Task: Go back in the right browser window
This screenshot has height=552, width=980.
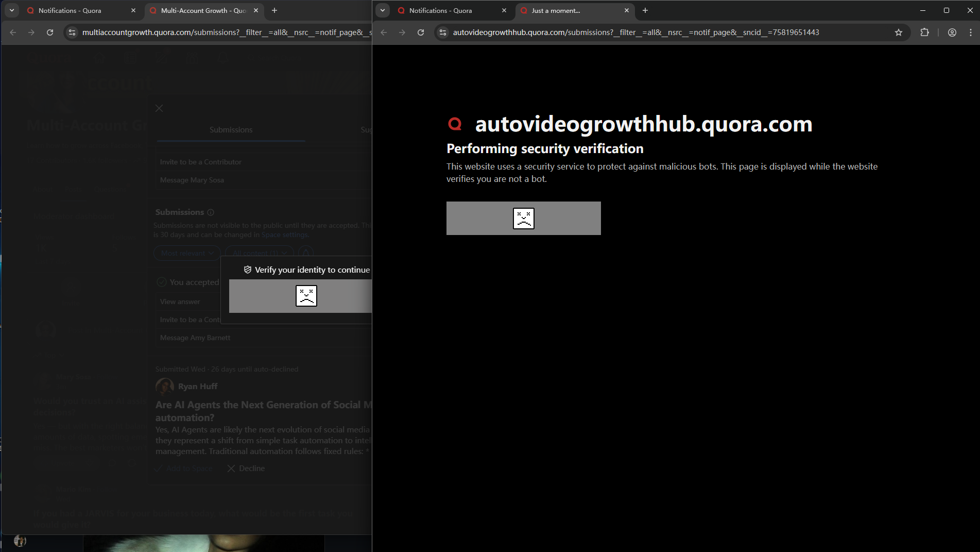Action: (384, 32)
